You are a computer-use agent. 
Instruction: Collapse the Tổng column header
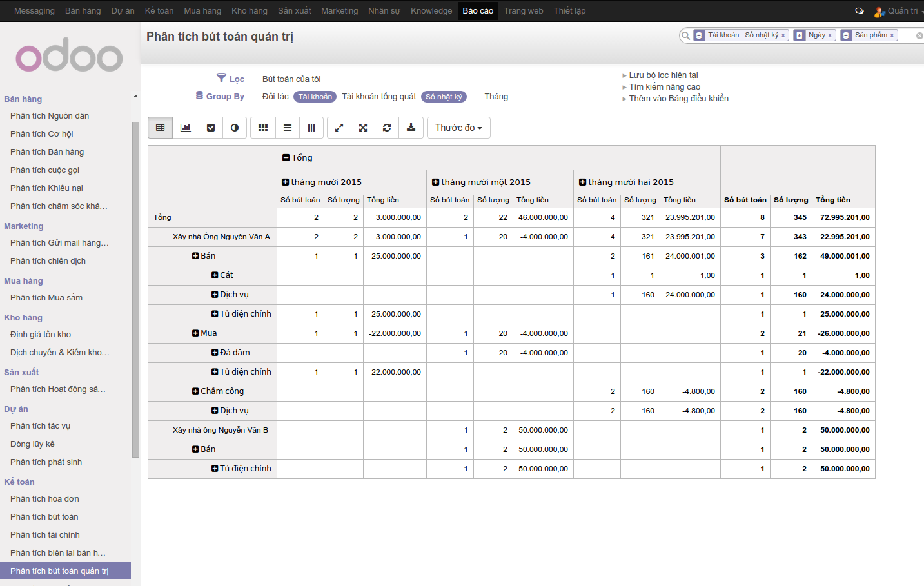point(286,158)
